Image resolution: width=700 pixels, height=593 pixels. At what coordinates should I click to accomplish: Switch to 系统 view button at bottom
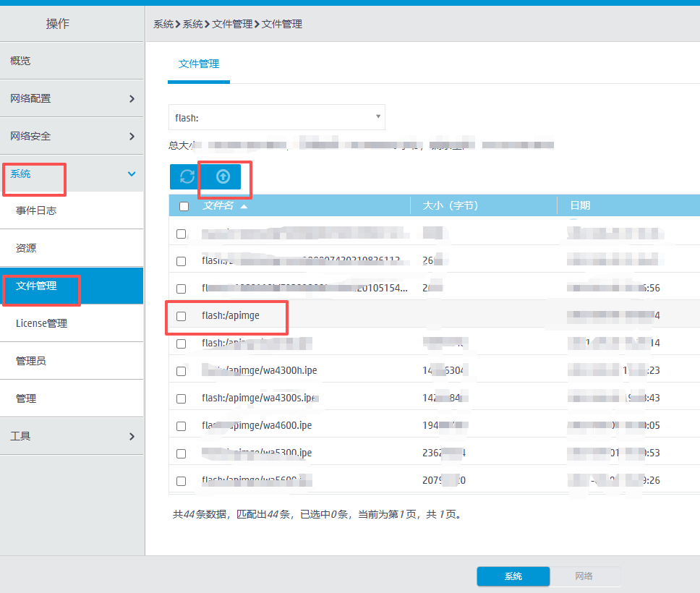(x=513, y=576)
